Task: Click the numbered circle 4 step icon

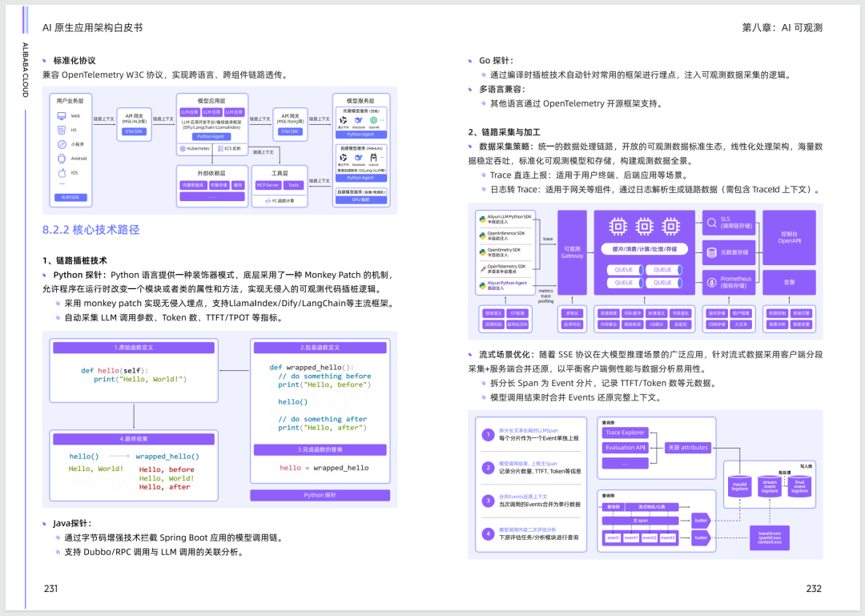Action: 488,533
